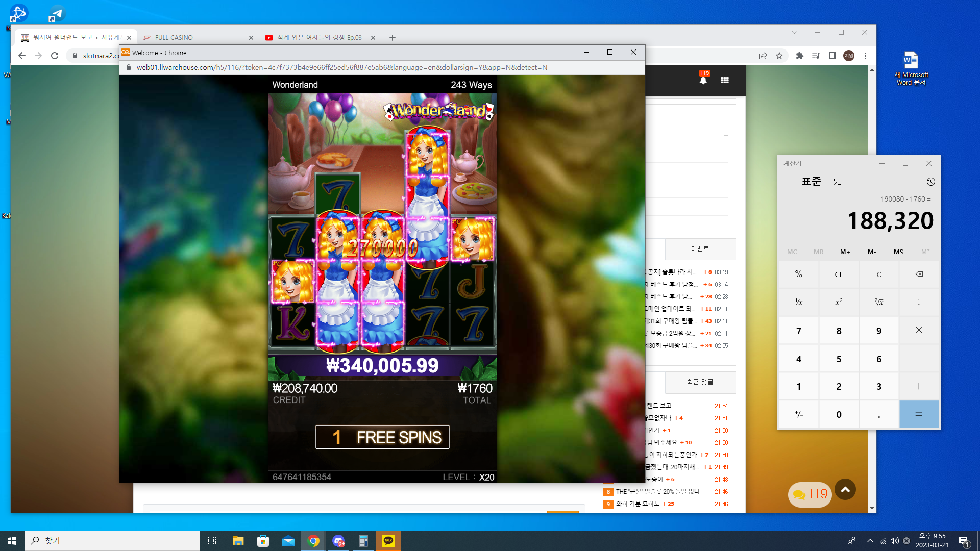
Task: Click the percent key in calculator
Action: click(799, 274)
